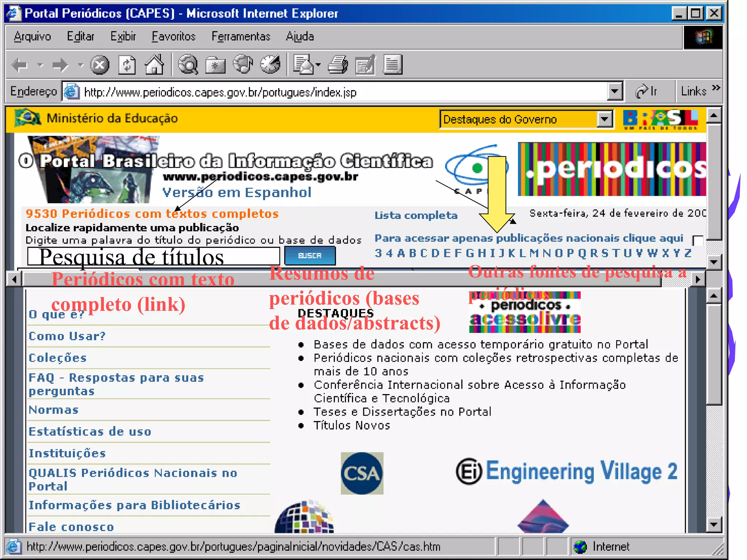Open the Favorites folder toolbar icon
The image size is (747, 560).
click(x=215, y=65)
